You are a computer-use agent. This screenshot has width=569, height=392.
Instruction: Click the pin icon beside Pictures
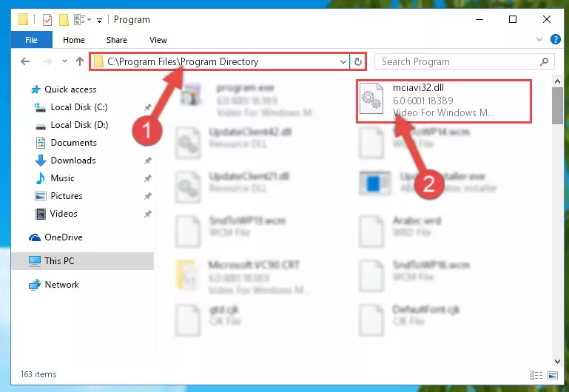coord(147,196)
